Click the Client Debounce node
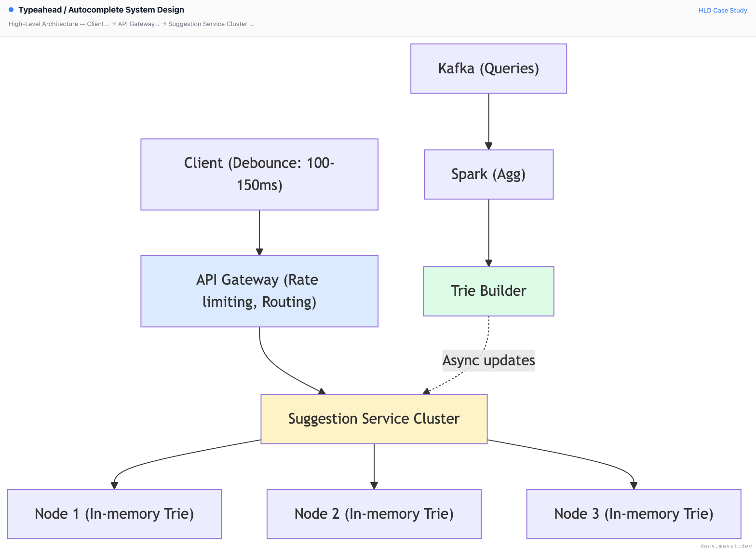The width and height of the screenshot is (756, 552). 259,174
